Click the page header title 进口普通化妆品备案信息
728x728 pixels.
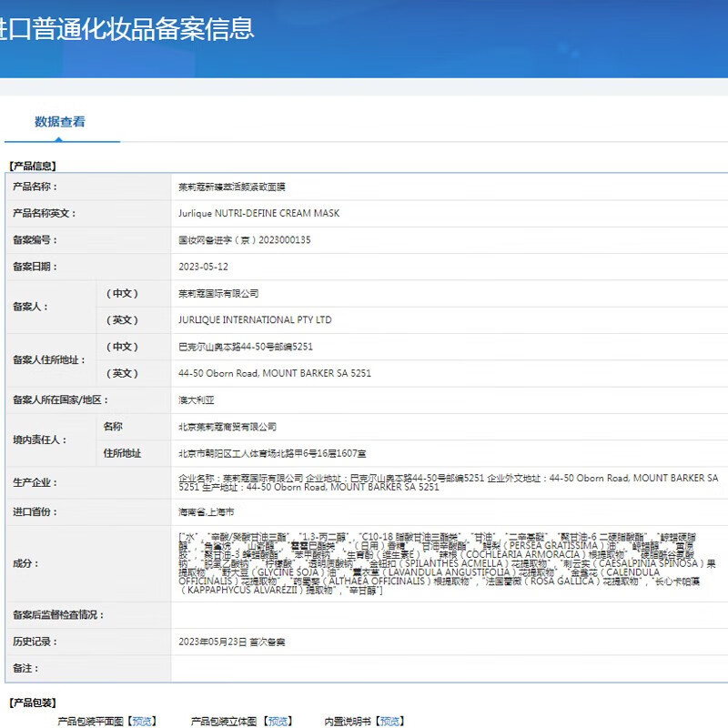(127, 28)
